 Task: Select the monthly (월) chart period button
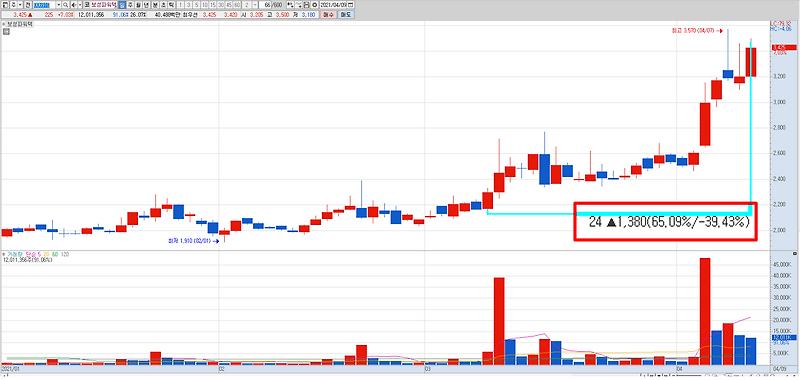click(x=138, y=5)
